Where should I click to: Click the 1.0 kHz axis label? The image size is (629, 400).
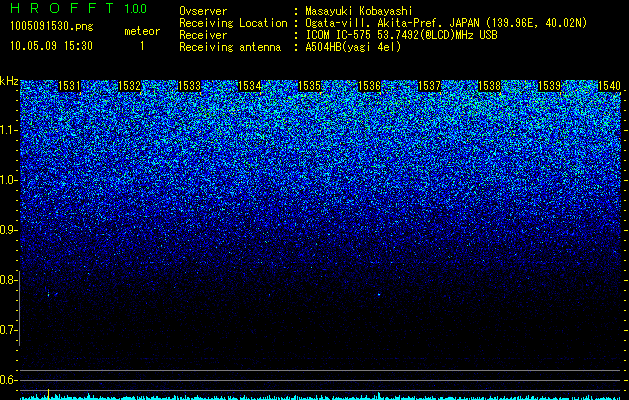tap(8, 180)
